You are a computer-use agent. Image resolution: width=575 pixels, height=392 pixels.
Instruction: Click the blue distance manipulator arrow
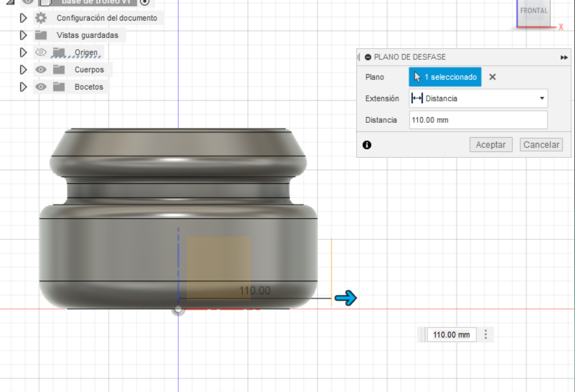pos(346,298)
